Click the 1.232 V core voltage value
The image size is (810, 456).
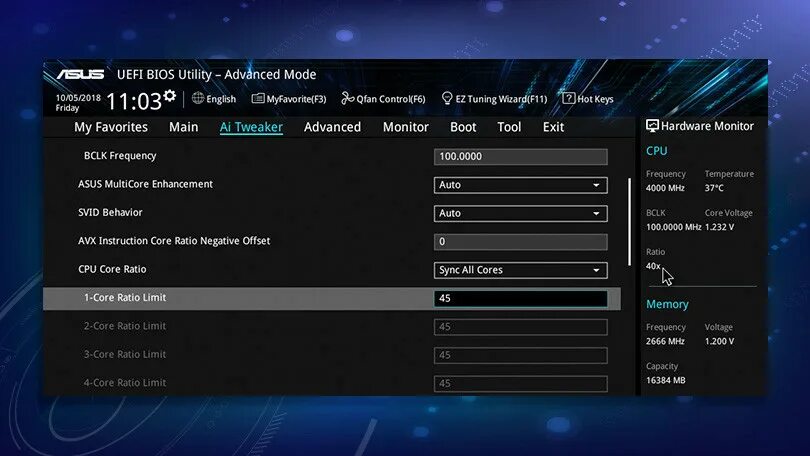pos(719,227)
